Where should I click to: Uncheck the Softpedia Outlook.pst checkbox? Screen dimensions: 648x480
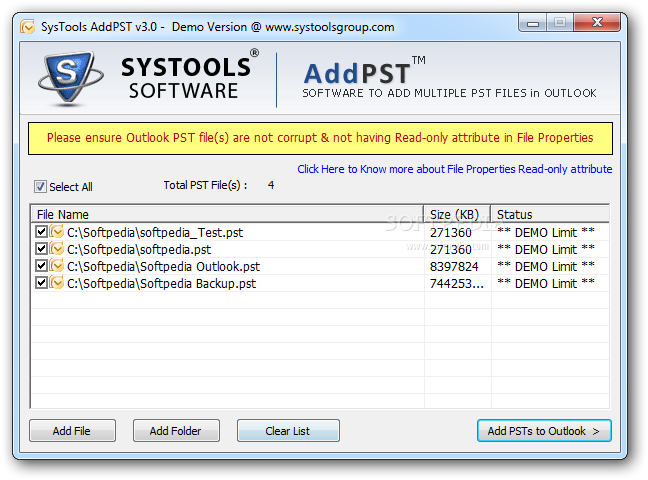[x=41, y=265]
